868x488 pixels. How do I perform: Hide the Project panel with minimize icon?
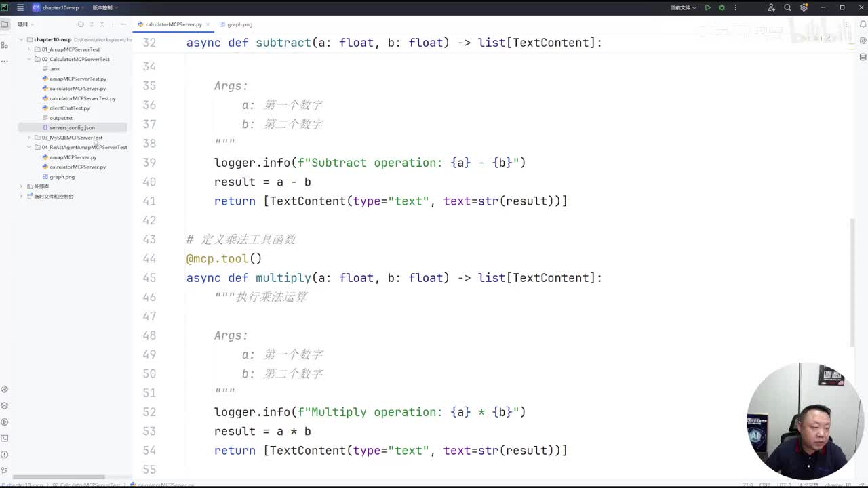[123, 24]
